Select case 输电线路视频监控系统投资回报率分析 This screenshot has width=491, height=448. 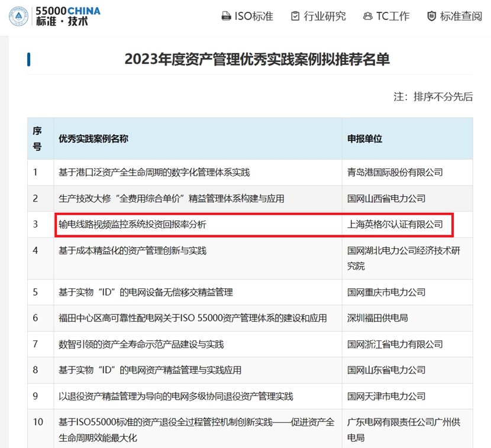point(133,225)
